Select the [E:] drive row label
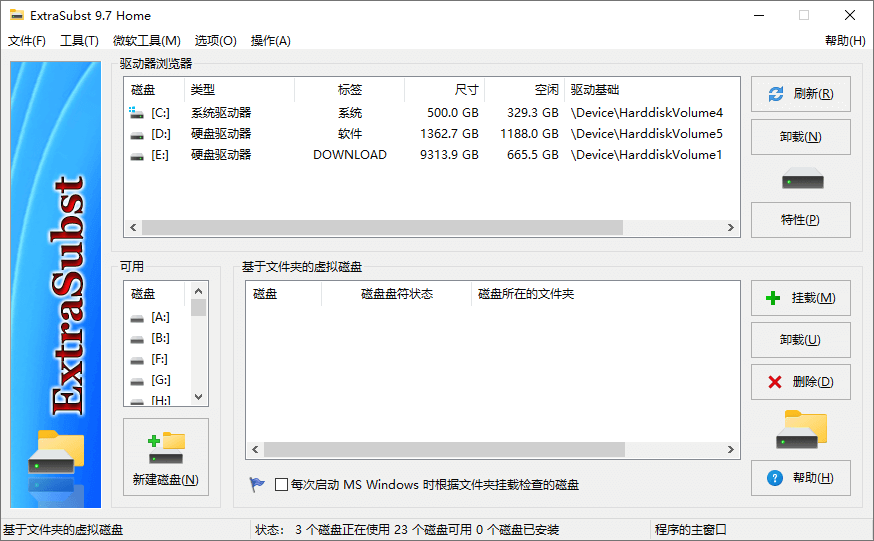Screen dimensions: 874x541 click(160, 155)
